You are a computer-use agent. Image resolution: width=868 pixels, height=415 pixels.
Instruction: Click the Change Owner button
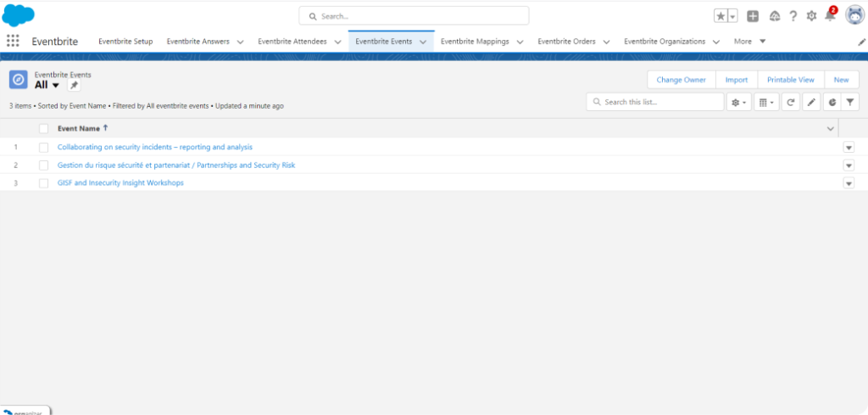coord(682,80)
